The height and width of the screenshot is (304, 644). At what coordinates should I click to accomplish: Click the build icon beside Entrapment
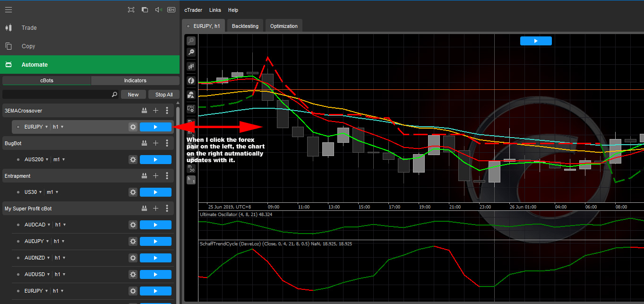[144, 176]
